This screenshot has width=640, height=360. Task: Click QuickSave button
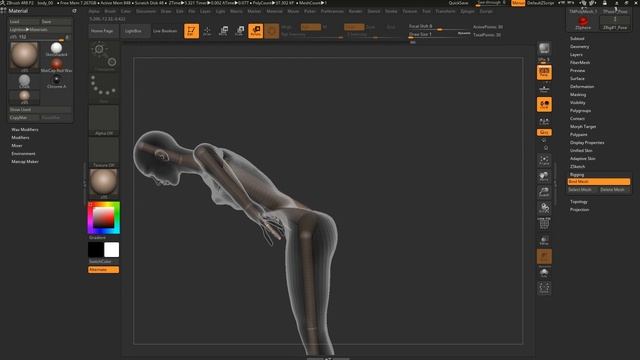coord(458,3)
